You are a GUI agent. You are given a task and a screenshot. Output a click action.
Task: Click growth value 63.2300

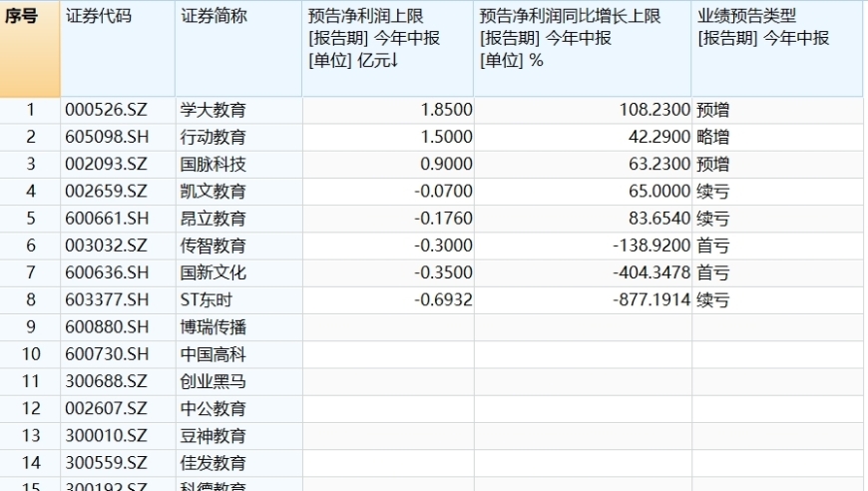coord(659,164)
